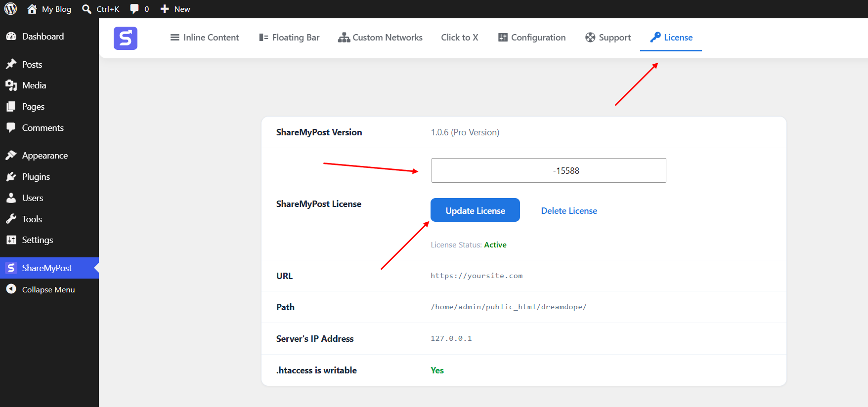Click the ShareMyPost S logo
The image size is (868, 407).
[126, 38]
